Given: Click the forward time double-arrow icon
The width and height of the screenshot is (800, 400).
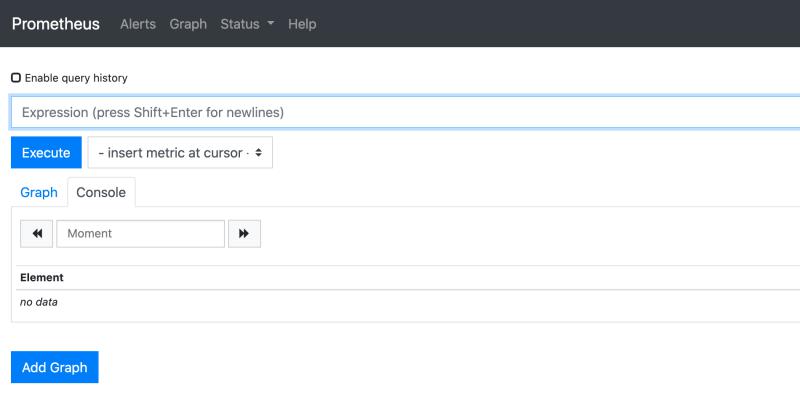Looking at the screenshot, I should 244,234.
